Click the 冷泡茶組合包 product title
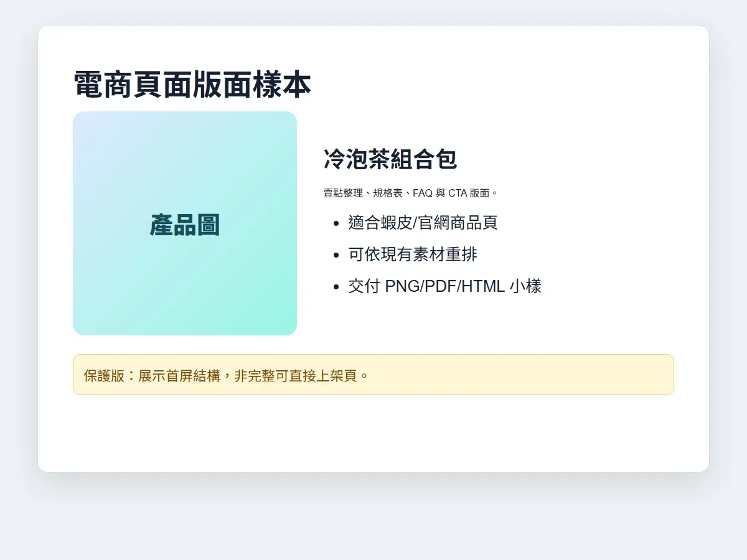This screenshot has height=560, width=747. coord(390,159)
